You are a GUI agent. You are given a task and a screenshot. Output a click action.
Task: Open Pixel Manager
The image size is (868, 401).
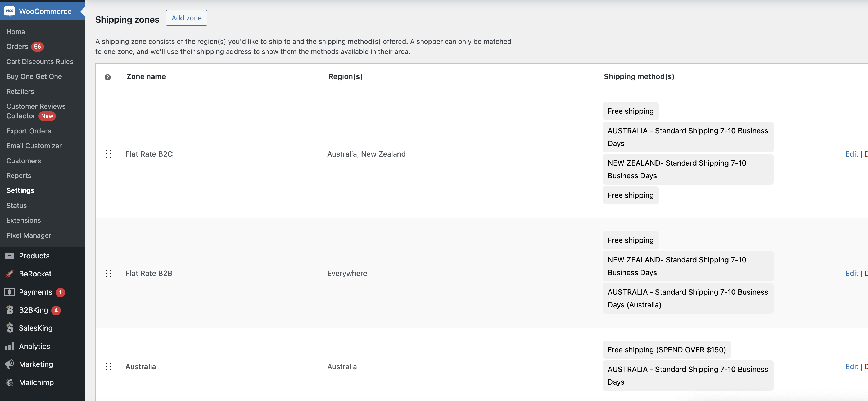(29, 235)
